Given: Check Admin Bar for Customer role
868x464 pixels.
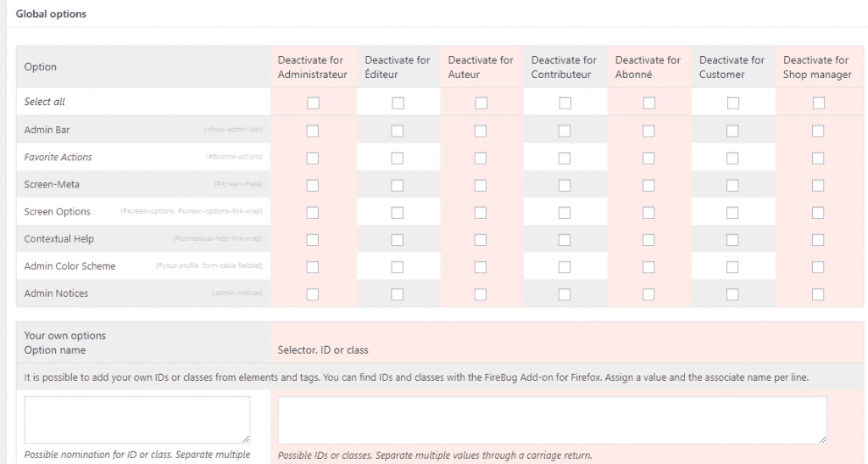Looking at the screenshot, I should click(x=732, y=131).
